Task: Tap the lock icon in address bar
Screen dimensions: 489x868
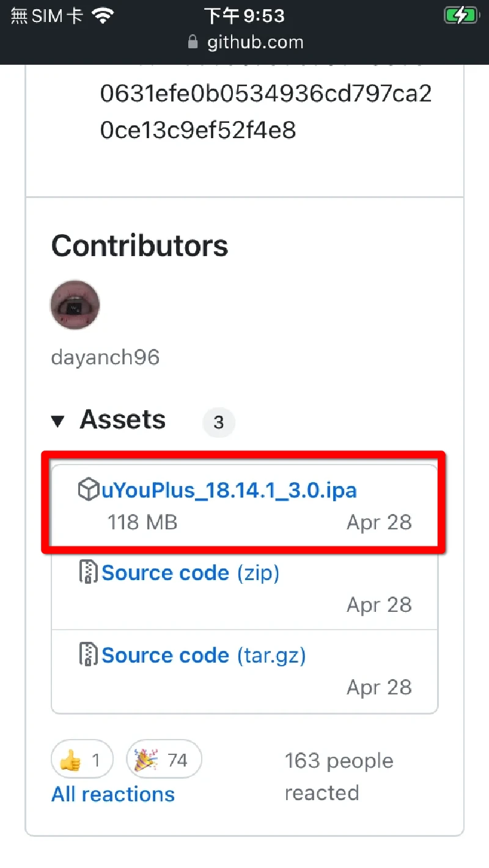Action: 193,43
